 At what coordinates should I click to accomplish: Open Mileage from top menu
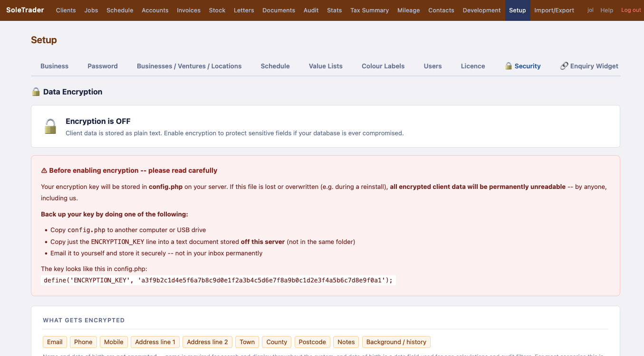tap(409, 10)
